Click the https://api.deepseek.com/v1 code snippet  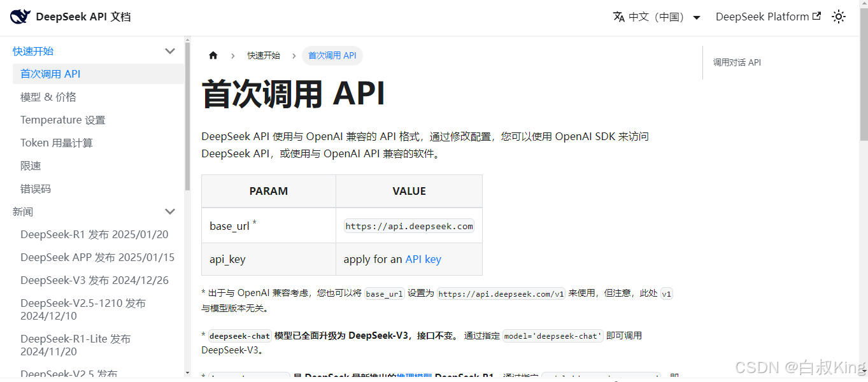click(501, 294)
